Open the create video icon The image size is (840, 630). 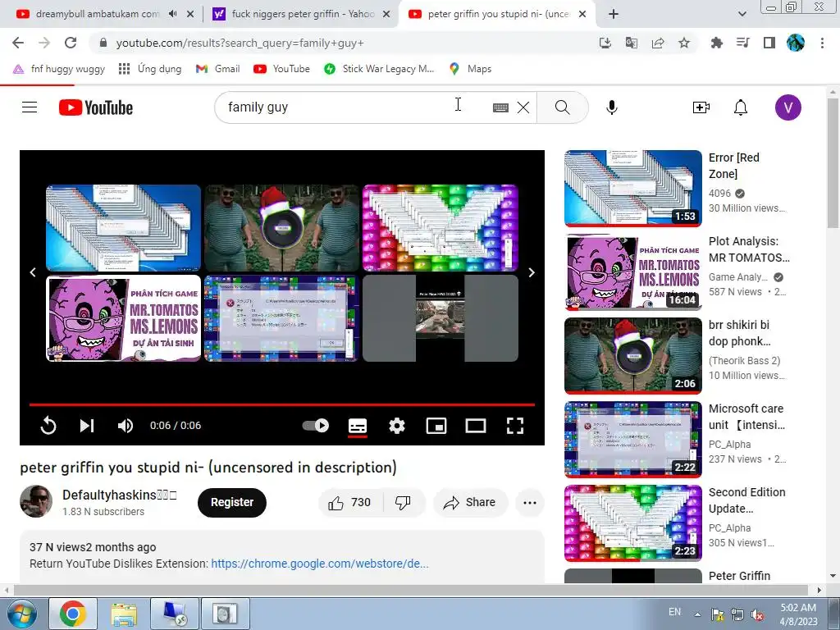click(x=701, y=107)
